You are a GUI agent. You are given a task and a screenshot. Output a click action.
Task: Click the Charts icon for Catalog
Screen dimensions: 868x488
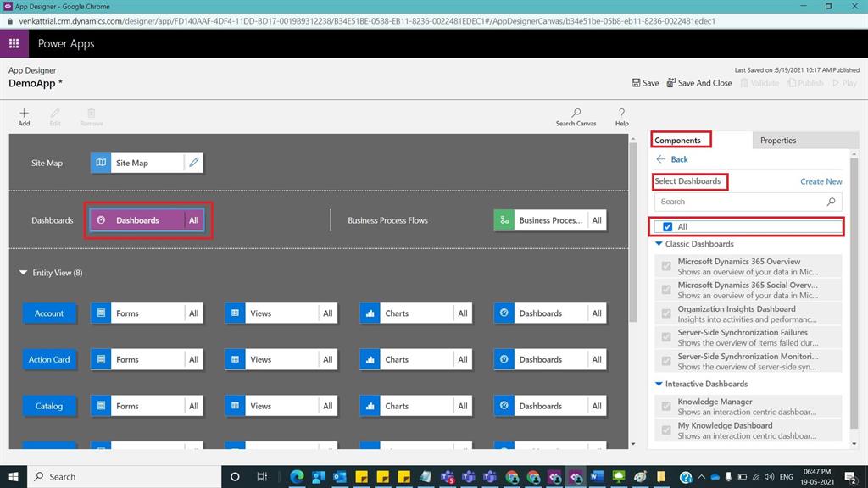coord(369,406)
